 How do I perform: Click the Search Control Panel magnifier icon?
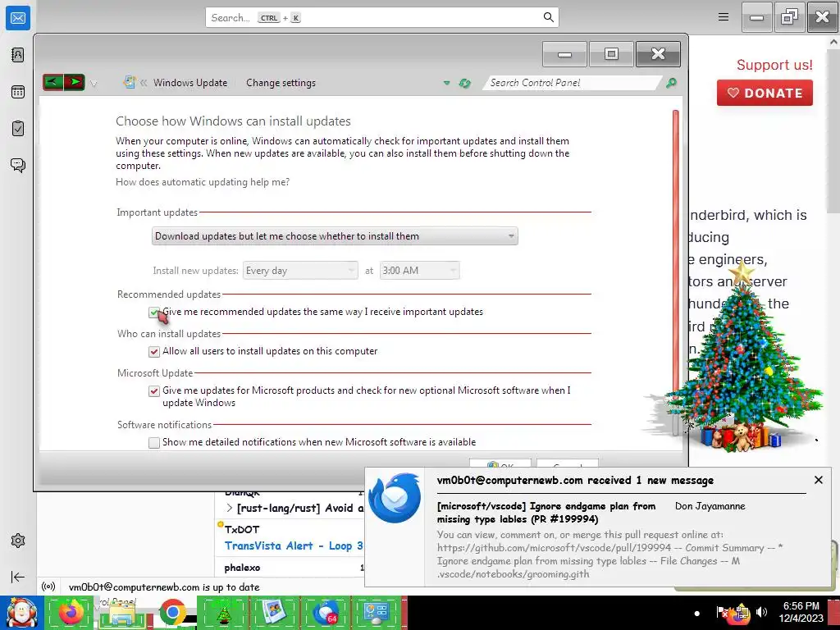click(671, 83)
